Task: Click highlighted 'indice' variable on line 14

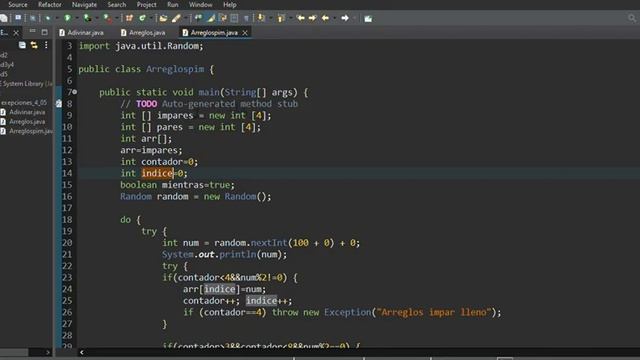Action: click(x=157, y=173)
